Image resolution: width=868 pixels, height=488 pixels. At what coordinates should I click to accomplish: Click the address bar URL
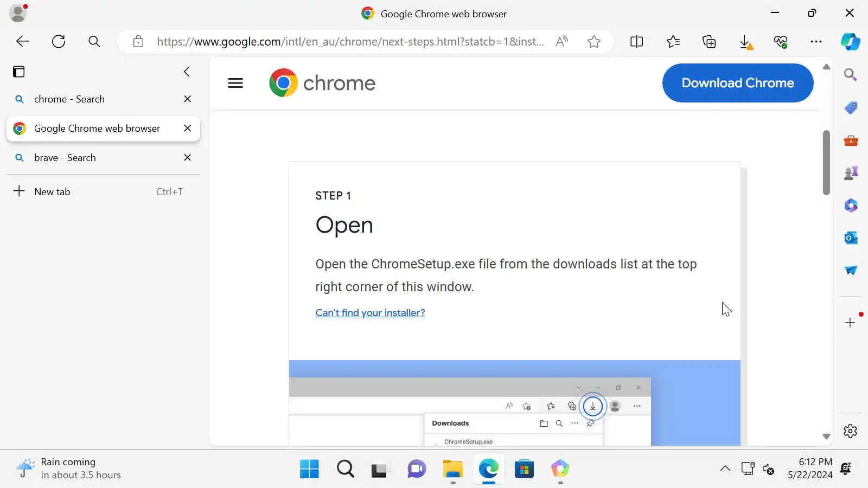[x=350, y=42]
